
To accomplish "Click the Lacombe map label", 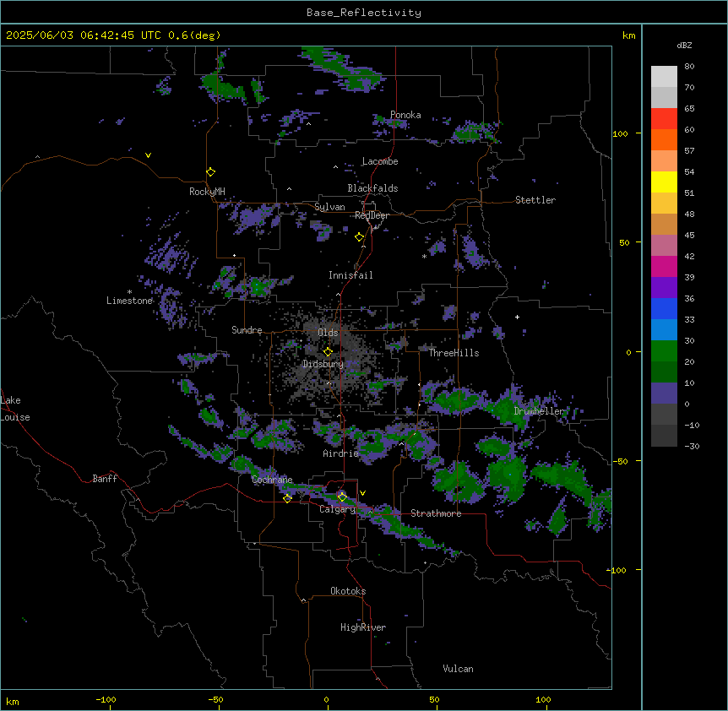I will pos(380,161).
